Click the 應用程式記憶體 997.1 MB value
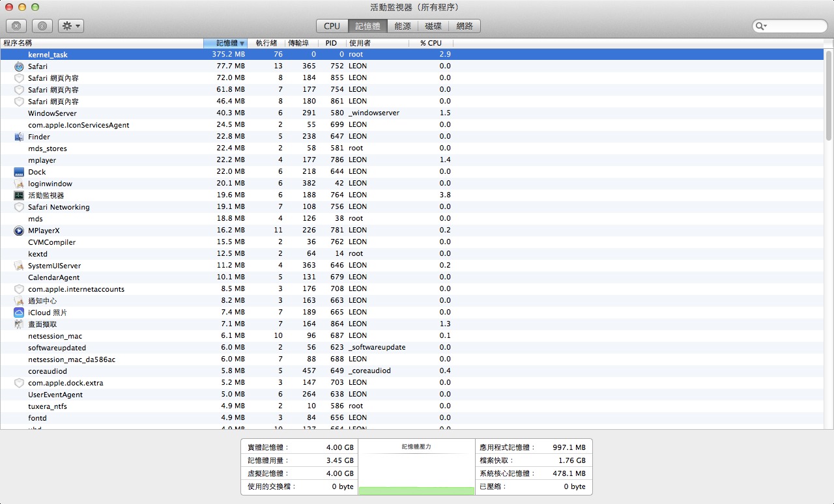The height and width of the screenshot is (504, 834). [568, 448]
